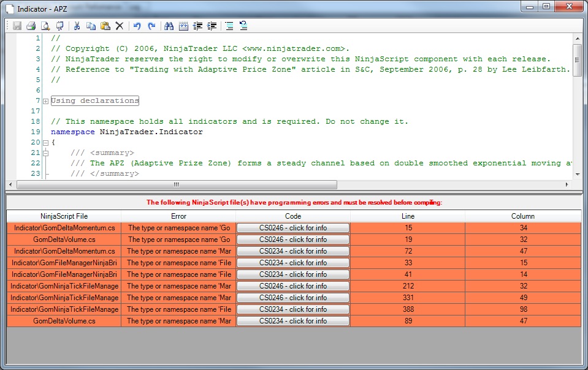588x370 pixels.
Task: Click the vertical scrollbar thumb
Action: (x=577, y=60)
